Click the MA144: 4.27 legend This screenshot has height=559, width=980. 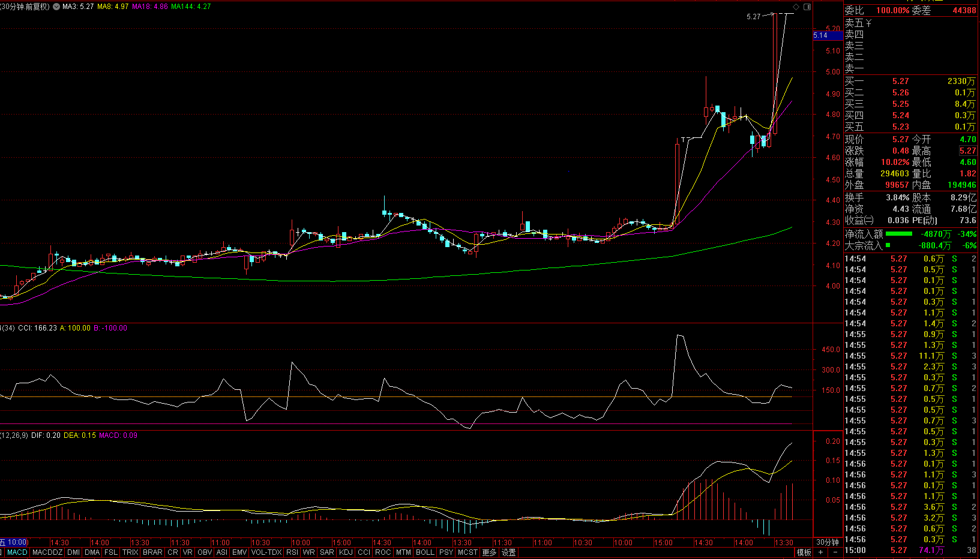click(191, 7)
